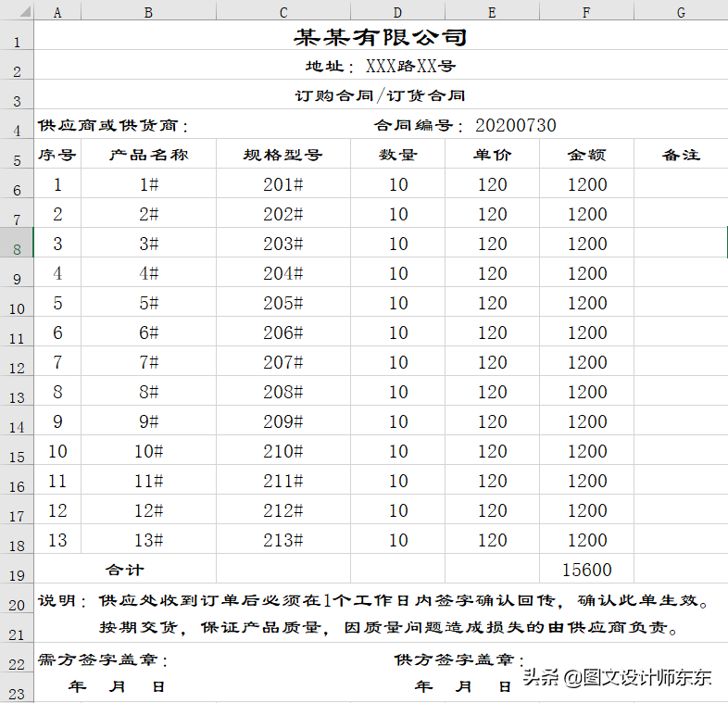Screen dimensions: 728x703
Task: Click the cell 订购合同/订货合同
Action: (x=381, y=95)
